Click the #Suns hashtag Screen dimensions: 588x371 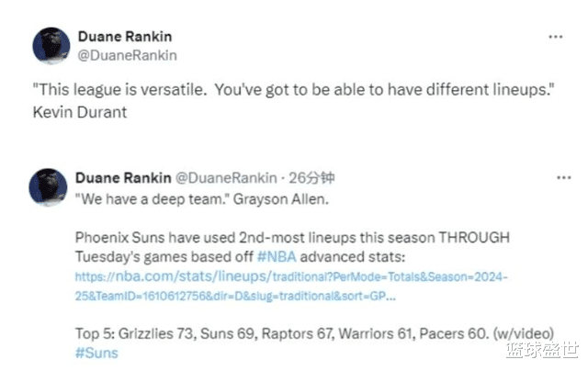pos(96,353)
